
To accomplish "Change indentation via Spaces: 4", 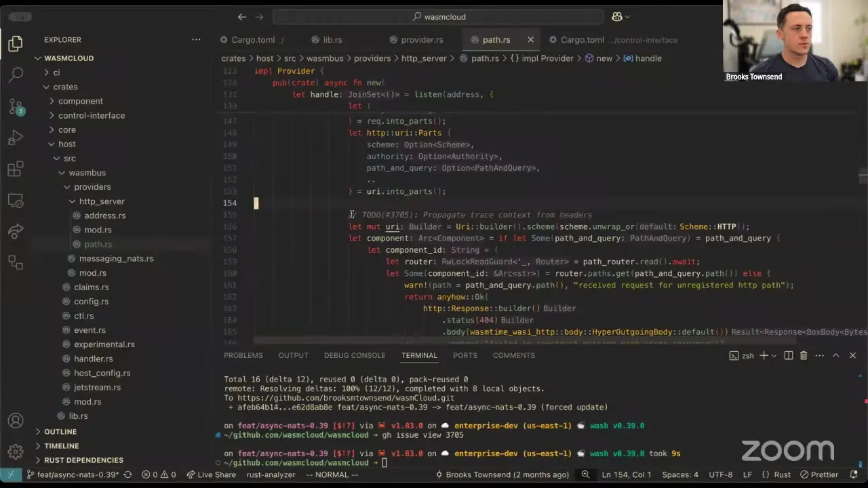I will pyautogui.click(x=680, y=474).
